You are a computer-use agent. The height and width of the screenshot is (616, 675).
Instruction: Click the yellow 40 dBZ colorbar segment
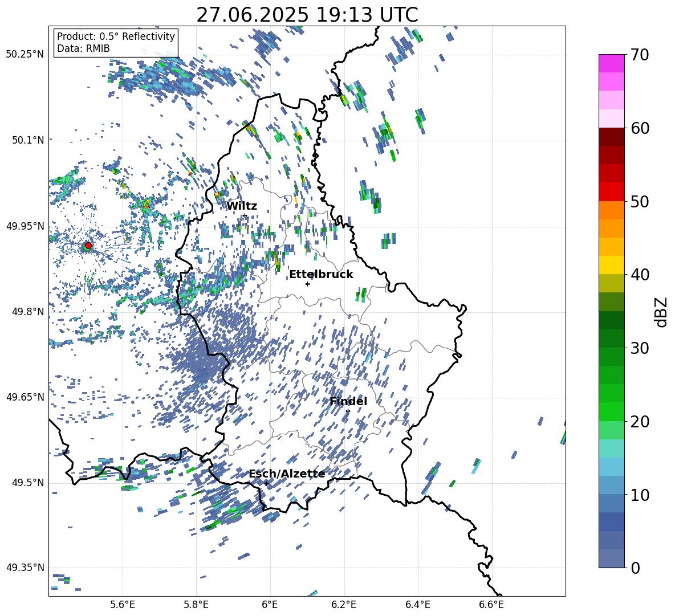[x=611, y=265]
